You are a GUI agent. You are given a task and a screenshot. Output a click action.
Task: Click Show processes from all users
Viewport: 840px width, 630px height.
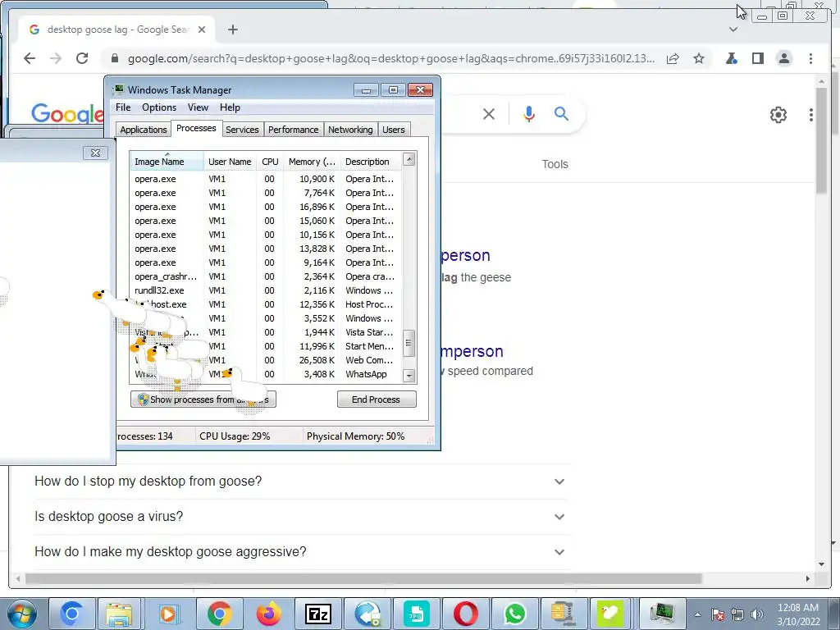point(203,399)
